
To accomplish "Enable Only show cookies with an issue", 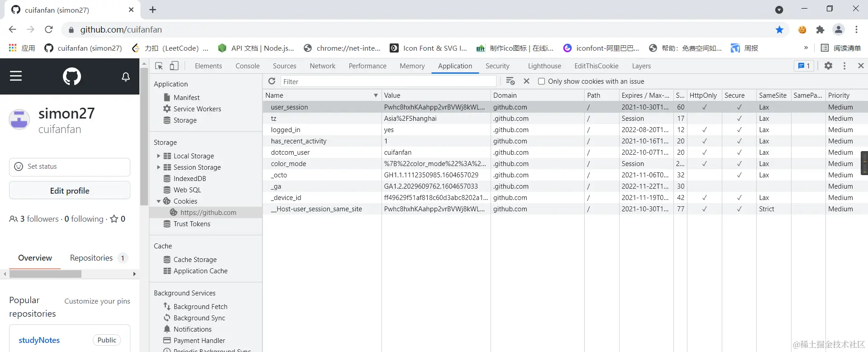I will coord(541,81).
